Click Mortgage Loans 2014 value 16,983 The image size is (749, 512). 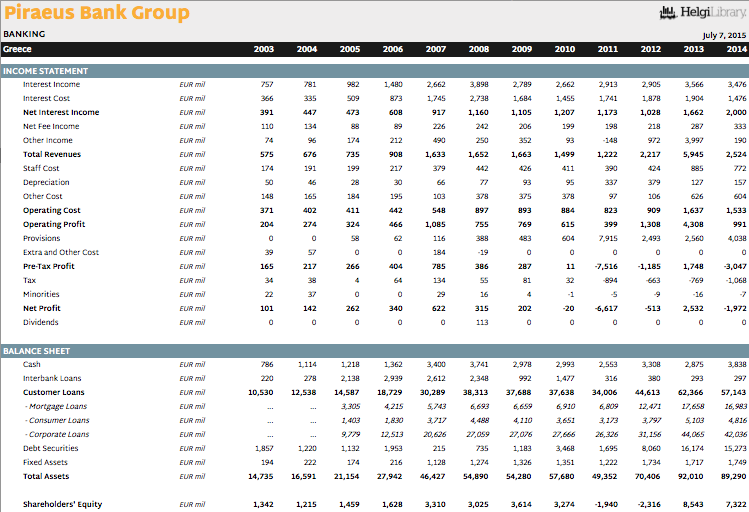click(x=736, y=406)
